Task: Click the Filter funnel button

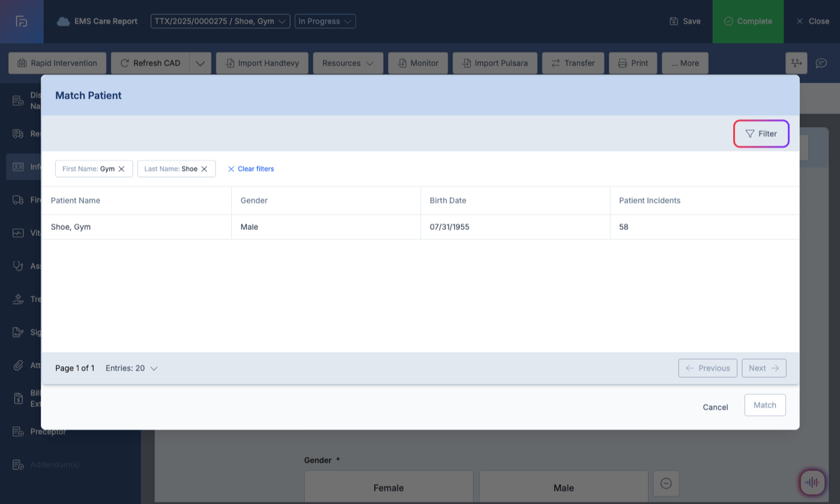Action: (761, 134)
